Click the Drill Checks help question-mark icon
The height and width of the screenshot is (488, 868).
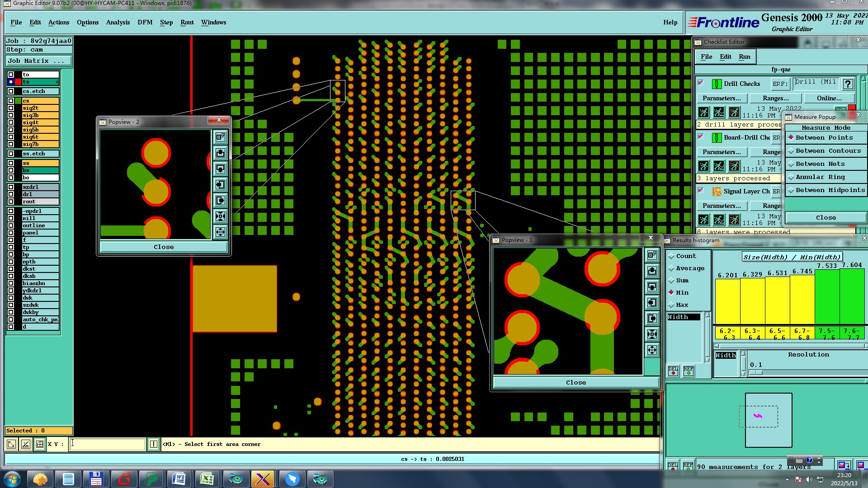[848, 84]
